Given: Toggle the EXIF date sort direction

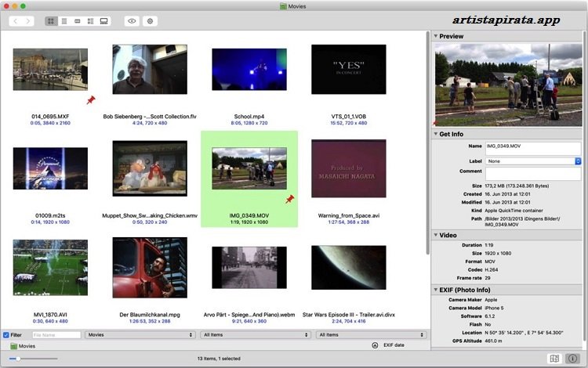Looking at the screenshot, I should pyautogui.click(x=375, y=345).
